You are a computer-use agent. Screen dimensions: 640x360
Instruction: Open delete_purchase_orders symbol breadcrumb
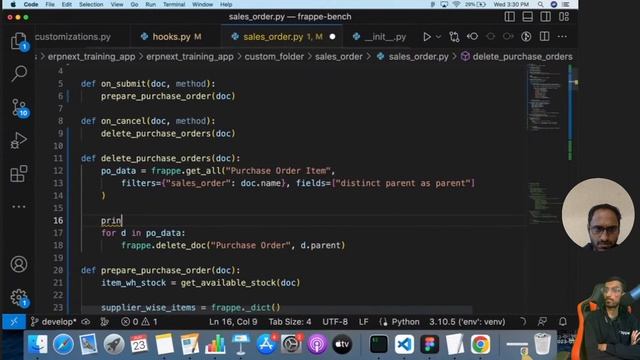(x=517, y=57)
